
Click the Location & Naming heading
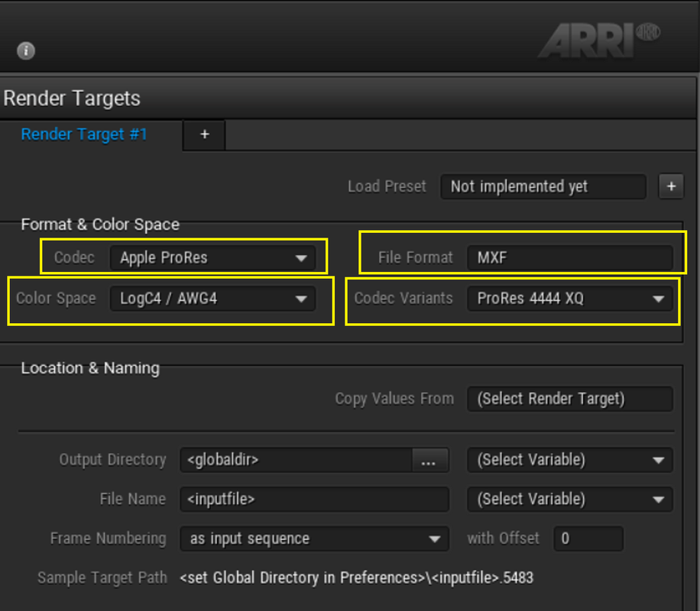pyautogui.click(x=90, y=368)
